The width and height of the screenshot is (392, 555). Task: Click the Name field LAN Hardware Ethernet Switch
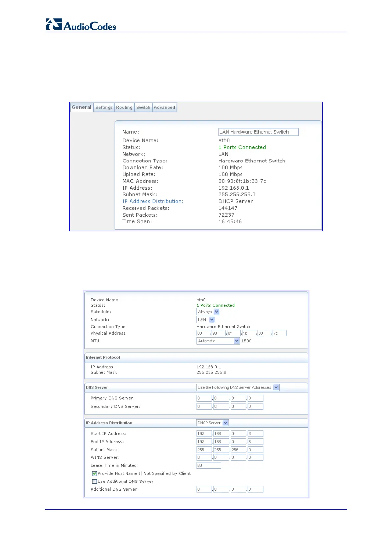259,132
